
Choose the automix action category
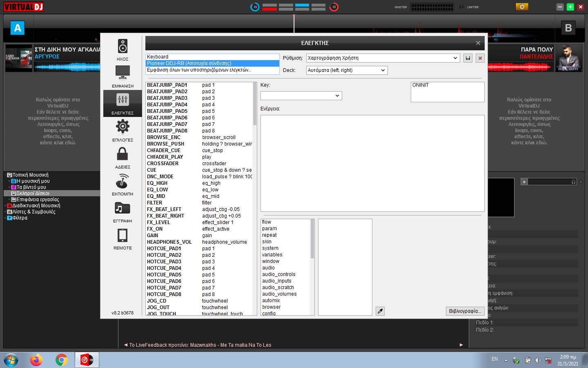286,301
